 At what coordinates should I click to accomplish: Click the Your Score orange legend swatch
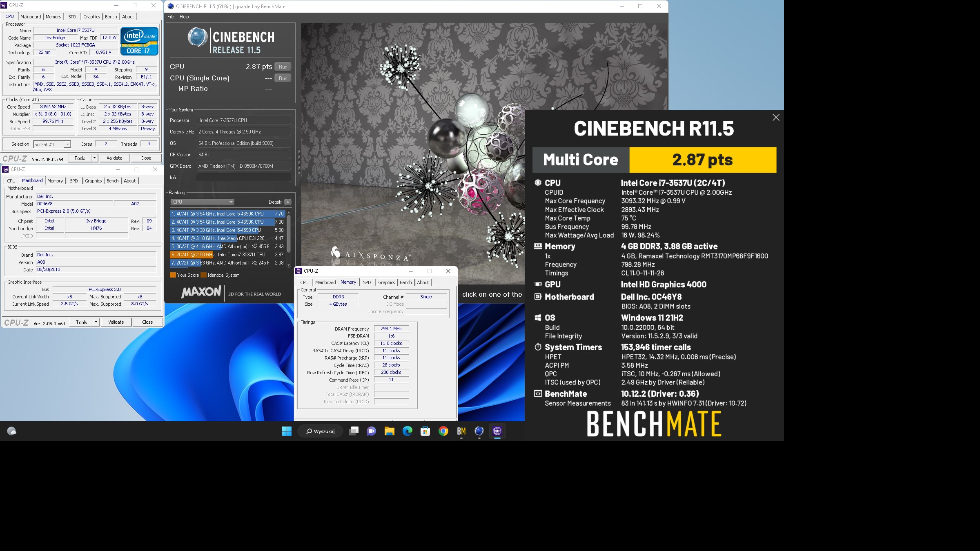tap(173, 275)
